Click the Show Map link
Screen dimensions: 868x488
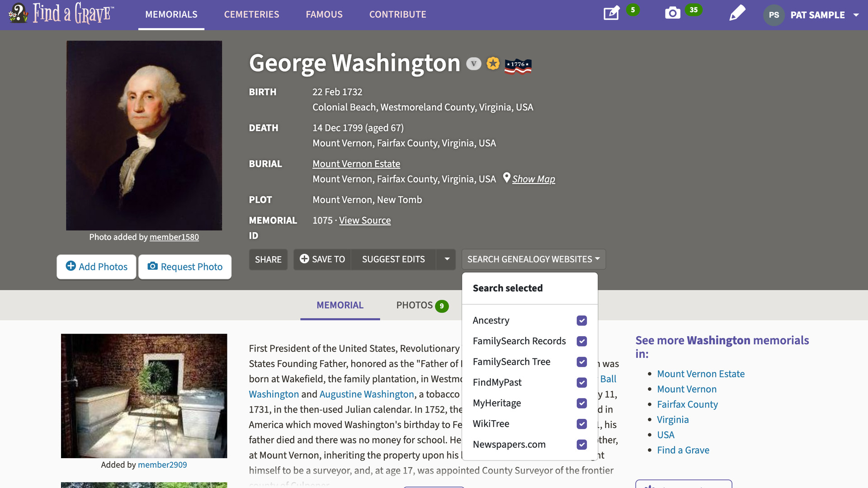533,179
